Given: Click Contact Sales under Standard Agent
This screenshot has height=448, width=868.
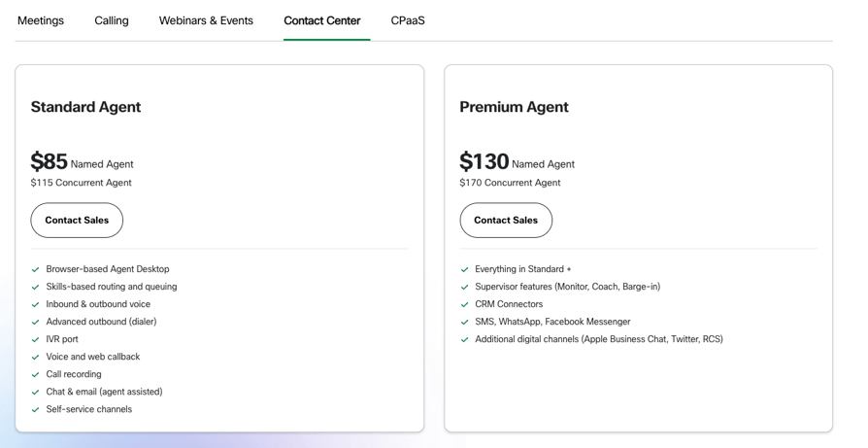Looking at the screenshot, I should [x=77, y=220].
